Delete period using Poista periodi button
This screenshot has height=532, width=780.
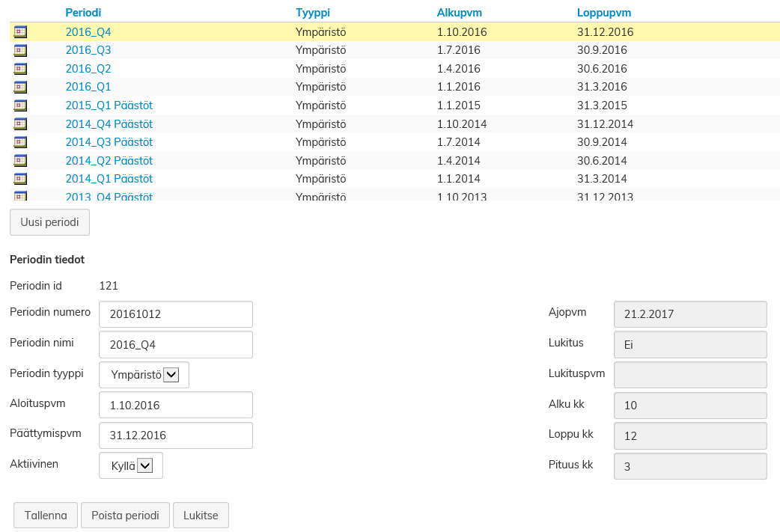125,516
